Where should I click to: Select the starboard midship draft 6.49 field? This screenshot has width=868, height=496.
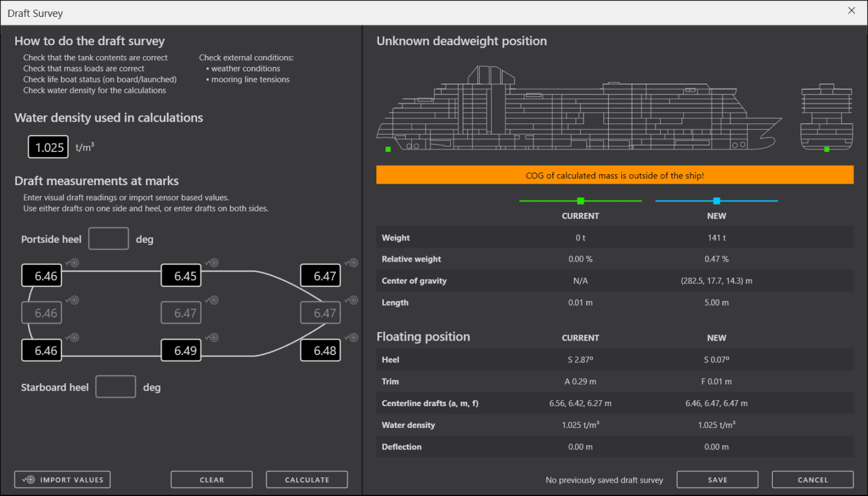point(181,351)
